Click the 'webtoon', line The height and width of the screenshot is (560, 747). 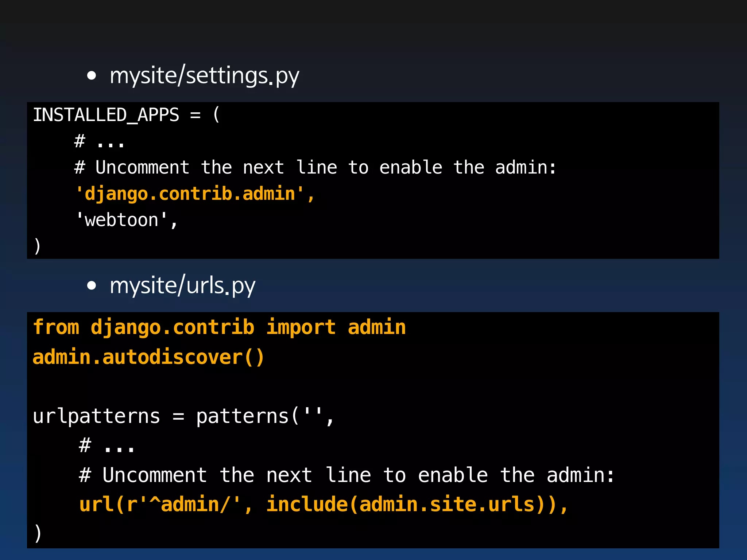pyautogui.click(x=127, y=220)
